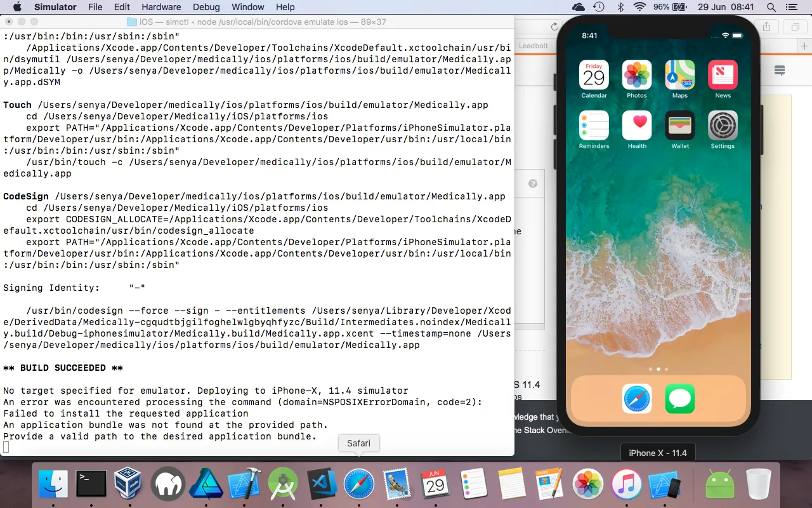The height and width of the screenshot is (508, 812).
Task: Tap Safari in the iPhone simulator dock
Action: pos(637,399)
